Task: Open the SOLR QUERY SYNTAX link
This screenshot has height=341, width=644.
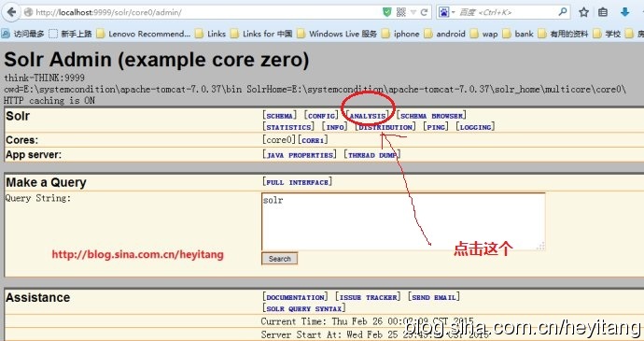Action: 304,308
